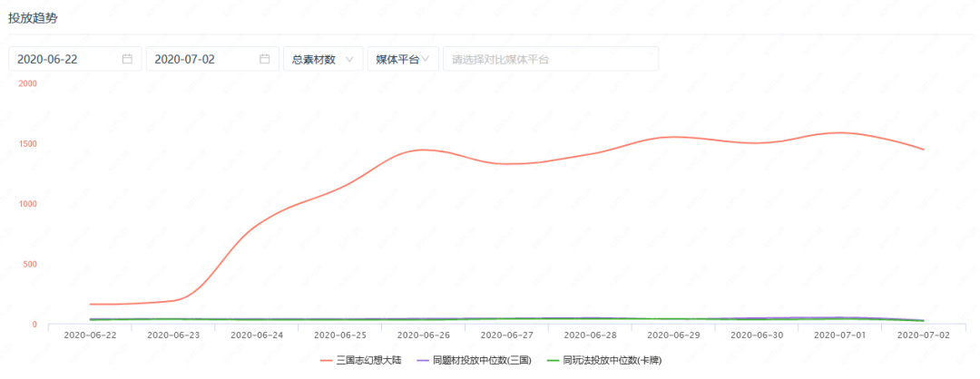Open the start date field 2020-06-22

click(75, 59)
